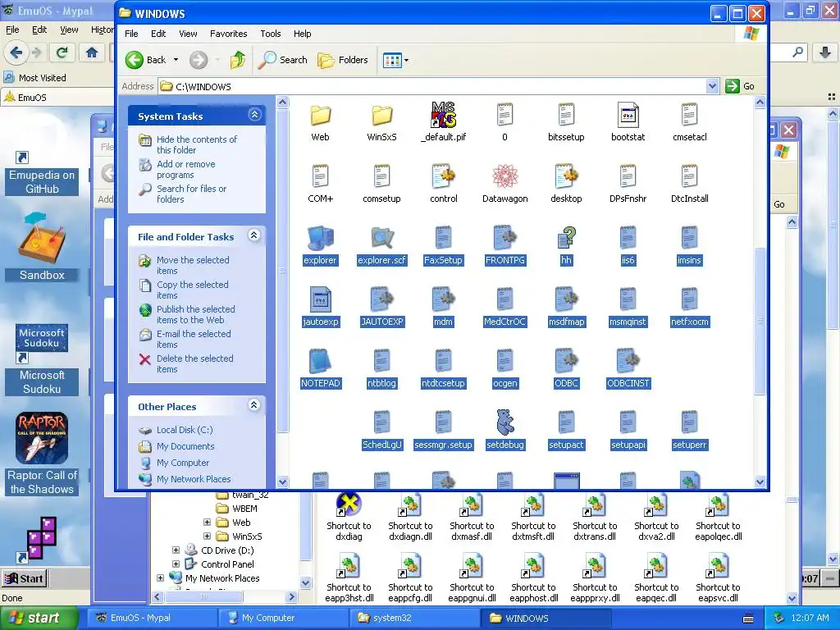Viewport: 840px width, 630px height.
Task: Select the hh help application icon
Action: 566,238
